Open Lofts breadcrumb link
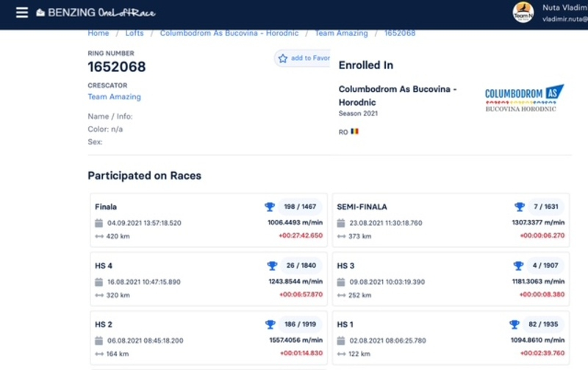 click(135, 33)
